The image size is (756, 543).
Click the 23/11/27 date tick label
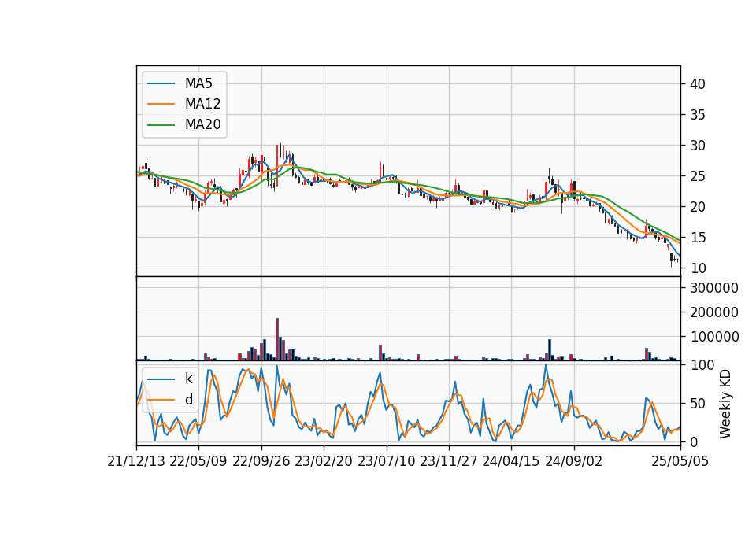(448, 461)
